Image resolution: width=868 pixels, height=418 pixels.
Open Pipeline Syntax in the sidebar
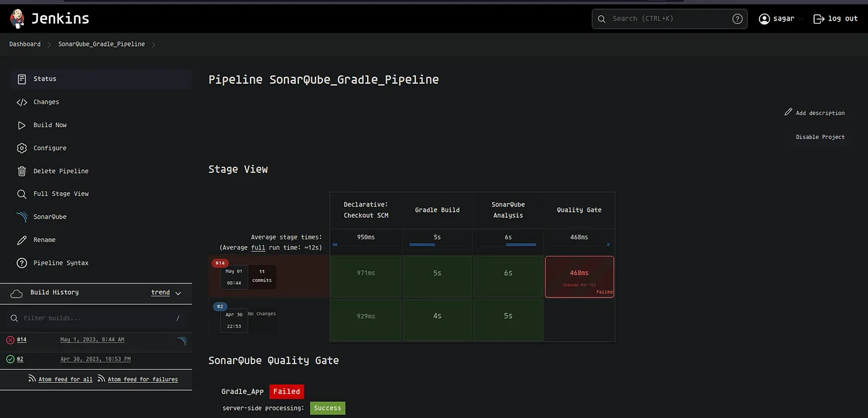[101, 262]
